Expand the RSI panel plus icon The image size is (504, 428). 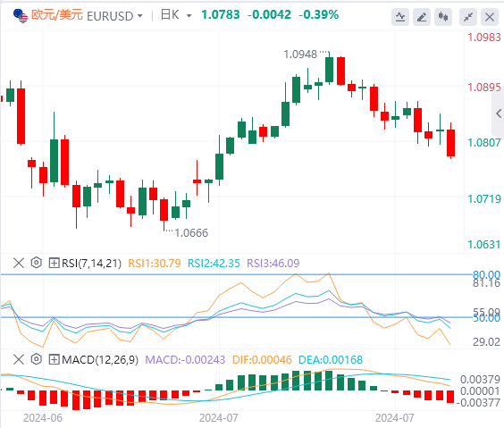(x=54, y=264)
